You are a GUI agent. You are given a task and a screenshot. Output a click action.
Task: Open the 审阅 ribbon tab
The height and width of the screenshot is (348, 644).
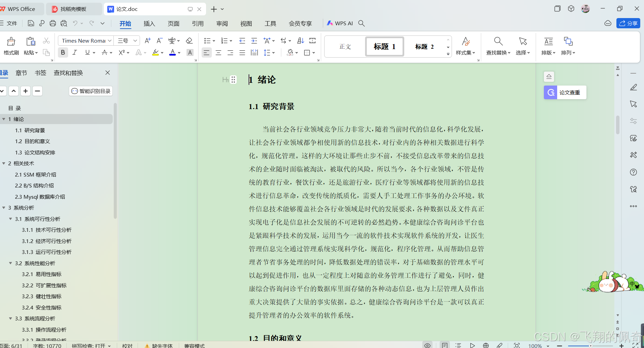(222, 24)
